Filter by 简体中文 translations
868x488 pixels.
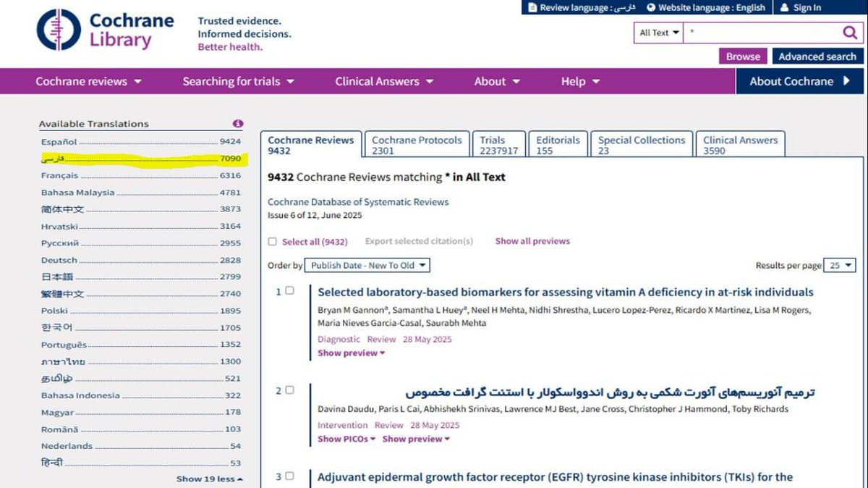(x=141, y=209)
